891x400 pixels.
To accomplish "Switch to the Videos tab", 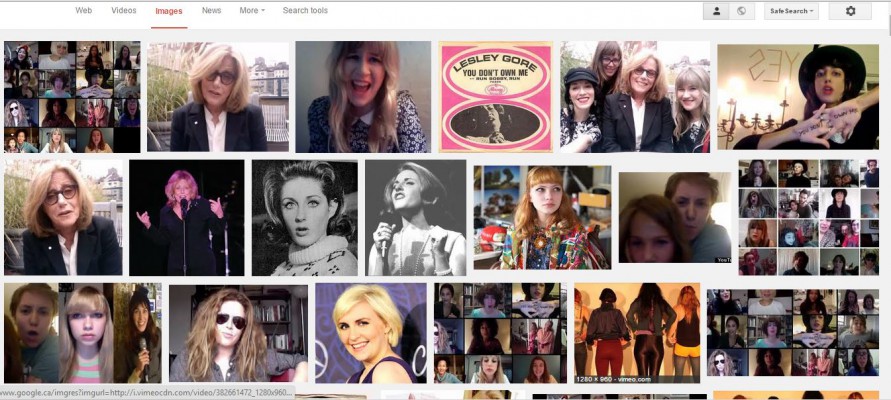I will pyautogui.click(x=124, y=11).
